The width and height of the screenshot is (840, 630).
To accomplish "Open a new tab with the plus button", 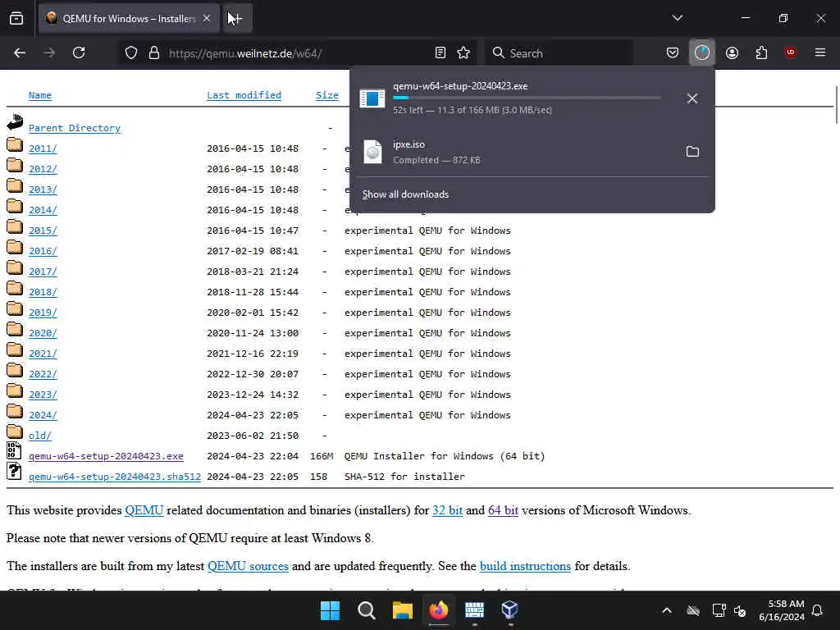I will [237, 18].
